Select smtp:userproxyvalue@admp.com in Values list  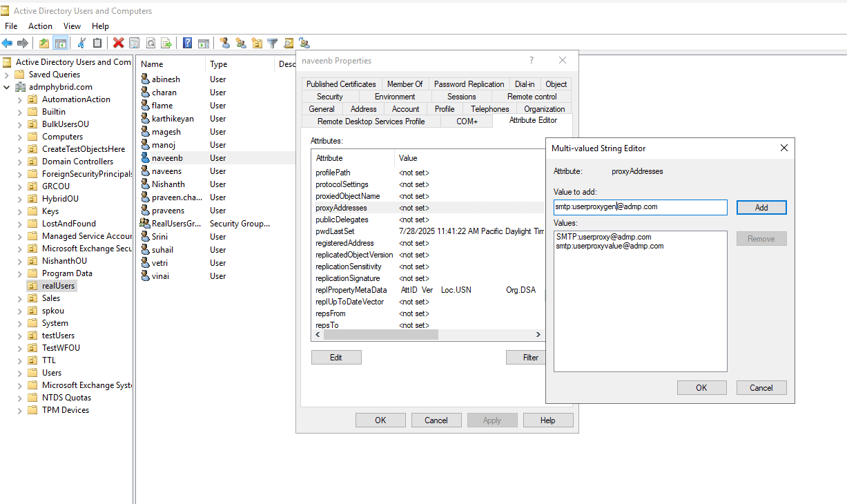(610, 246)
